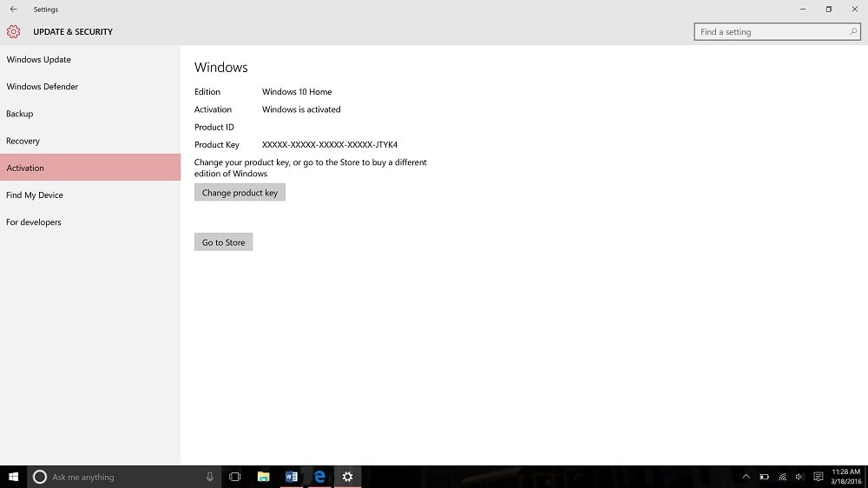Click the Cortana circle icon
Viewport: 868px width, 488px height.
pyautogui.click(x=39, y=477)
